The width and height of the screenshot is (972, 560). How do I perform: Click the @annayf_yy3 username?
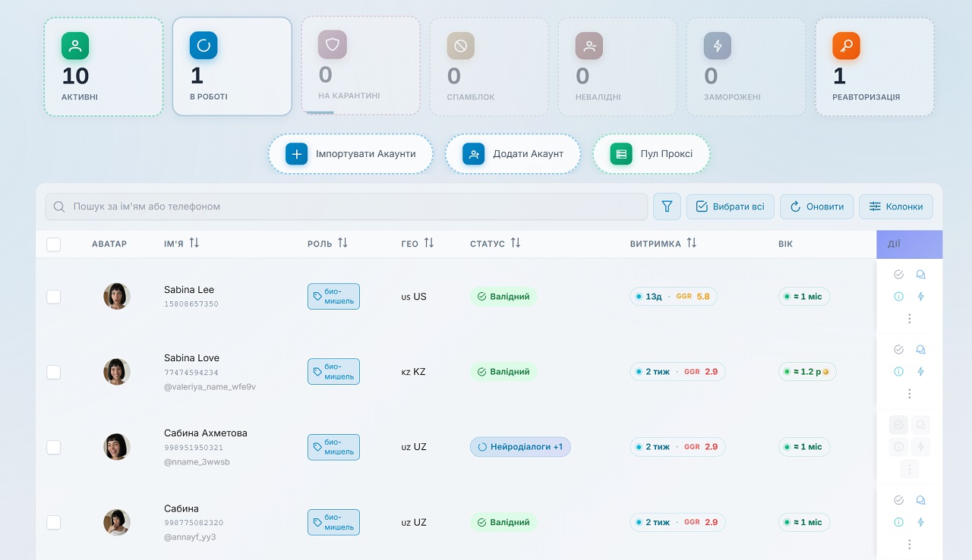pyautogui.click(x=190, y=537)
